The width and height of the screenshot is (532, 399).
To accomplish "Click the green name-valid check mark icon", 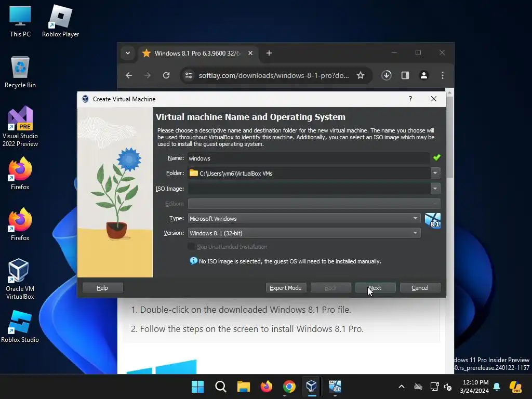I will click(436, 157).
